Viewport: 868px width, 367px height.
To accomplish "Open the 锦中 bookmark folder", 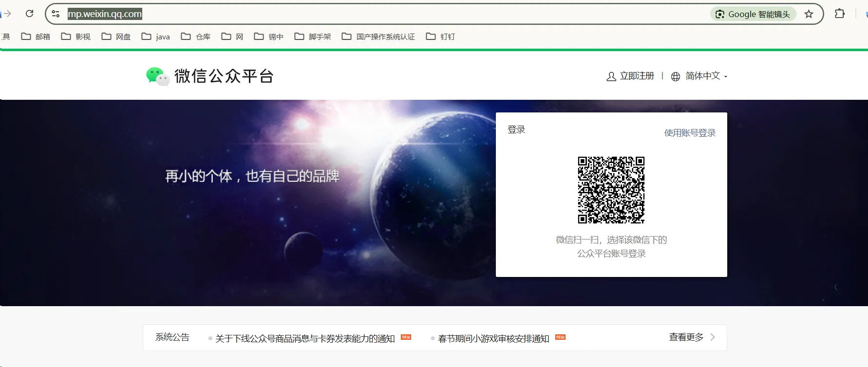I will point(268,37).
